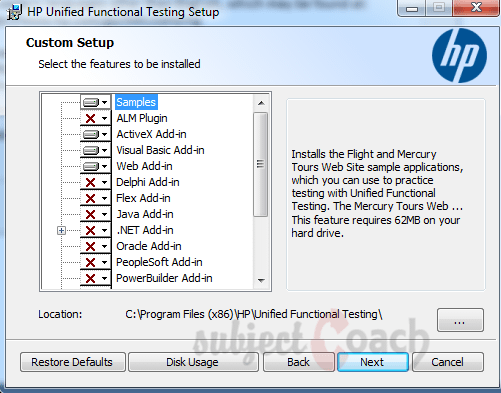The height and width of the screenshot is (393, 501).
Task: Click the Restore Defaults button
Action: (73, 362)
